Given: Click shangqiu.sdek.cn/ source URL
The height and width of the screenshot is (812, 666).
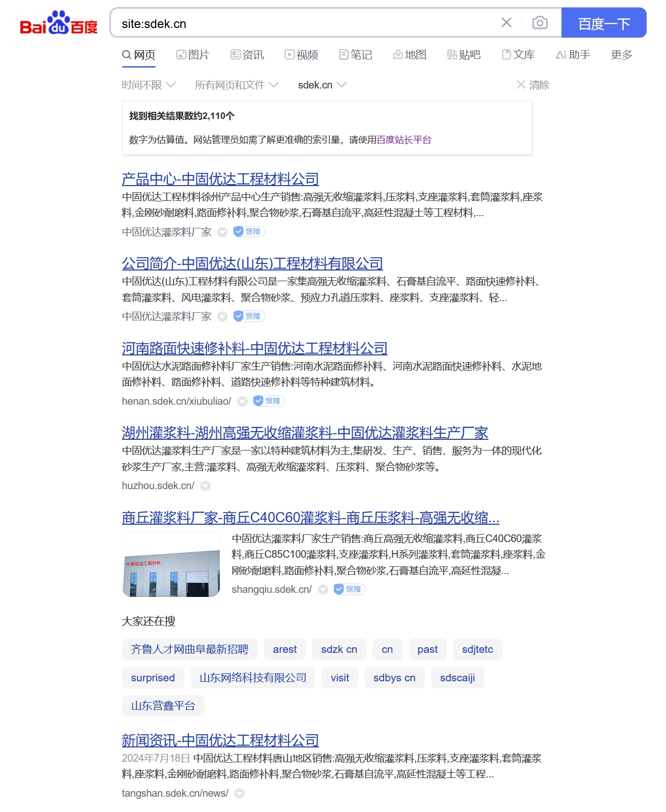Looking at the screenshot, I should pyautogui.click(x=272, y=589).
